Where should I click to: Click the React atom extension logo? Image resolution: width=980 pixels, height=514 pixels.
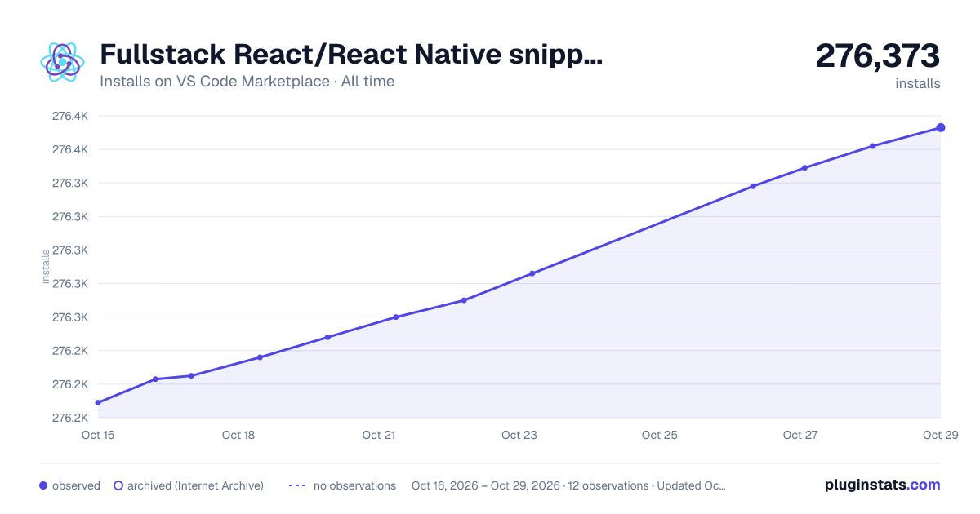(63, 62)
